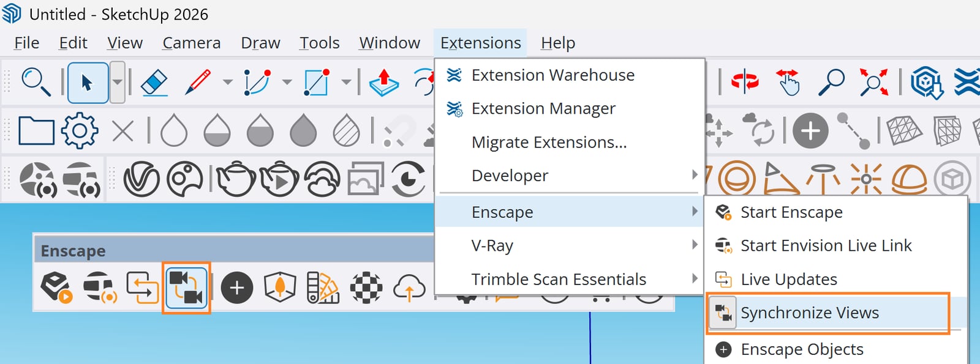
Task: Select the empty outline droplet icon
Action: coord(173,130)
